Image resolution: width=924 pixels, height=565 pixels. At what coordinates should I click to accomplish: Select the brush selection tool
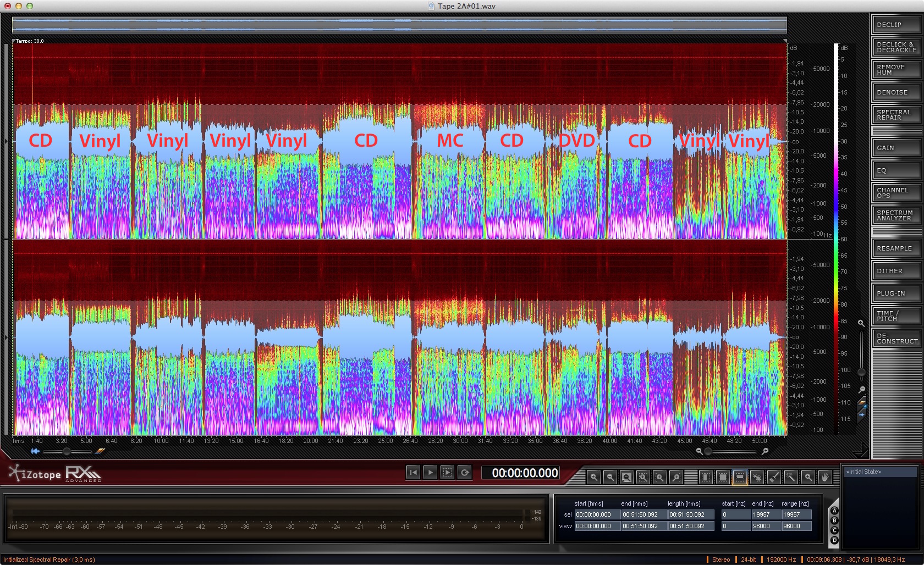(774, 477)
